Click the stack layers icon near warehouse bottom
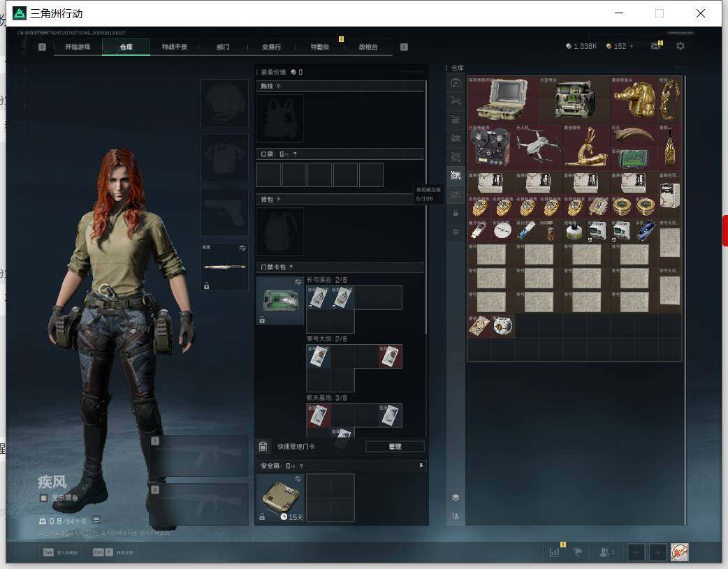The width and height of the screenshot is (728, 569). (456, 497)
